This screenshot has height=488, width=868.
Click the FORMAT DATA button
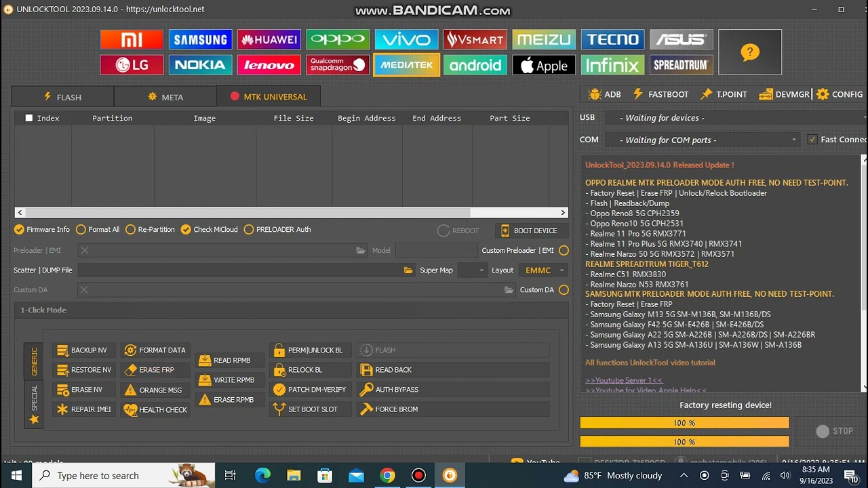click(155, 350)
